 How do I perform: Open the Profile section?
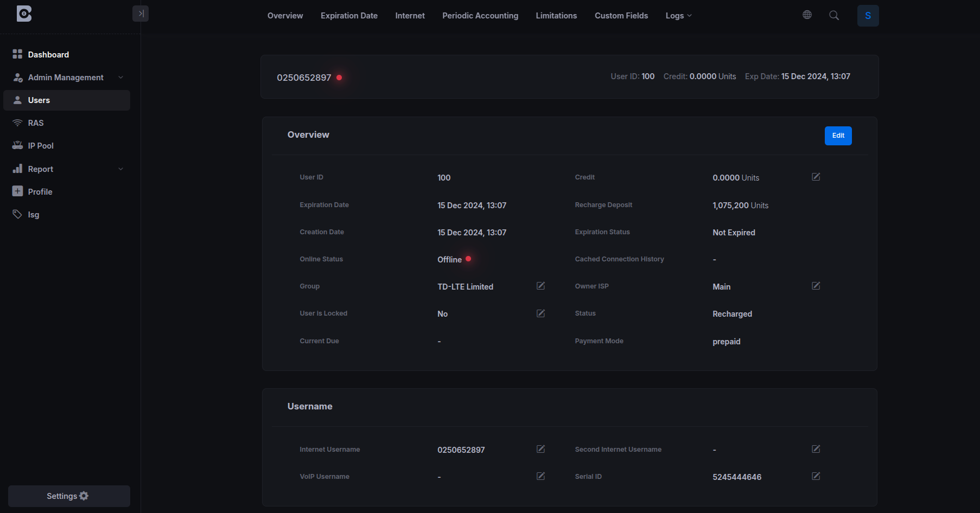click(x=40, y=191)
